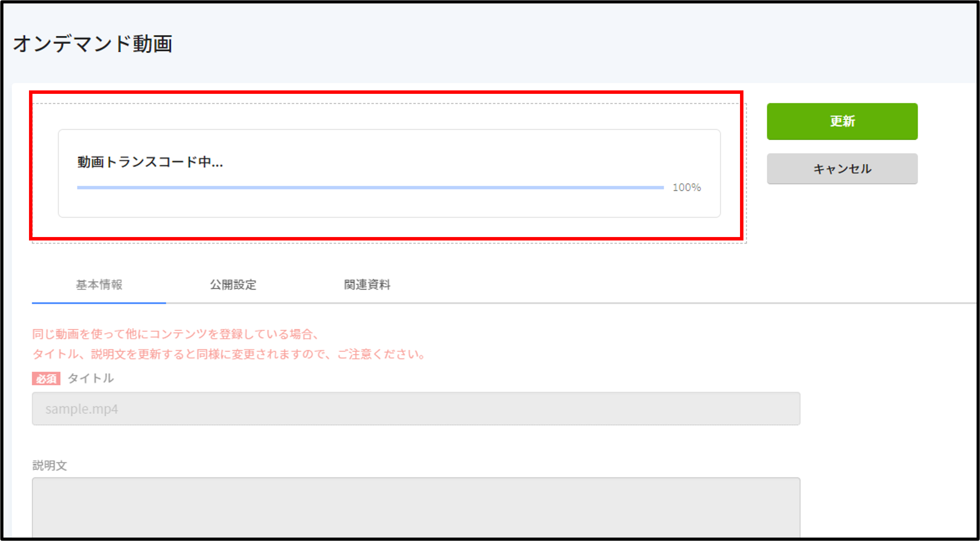Click the gray キャンセル button
This screenshot has width=980, height=541.
click(842, 168)
